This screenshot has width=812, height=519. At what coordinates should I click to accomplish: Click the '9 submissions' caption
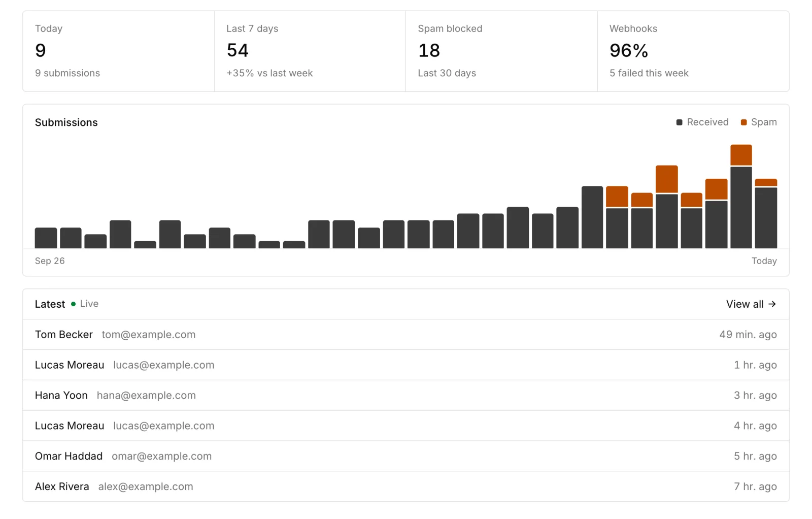point(67,73)
